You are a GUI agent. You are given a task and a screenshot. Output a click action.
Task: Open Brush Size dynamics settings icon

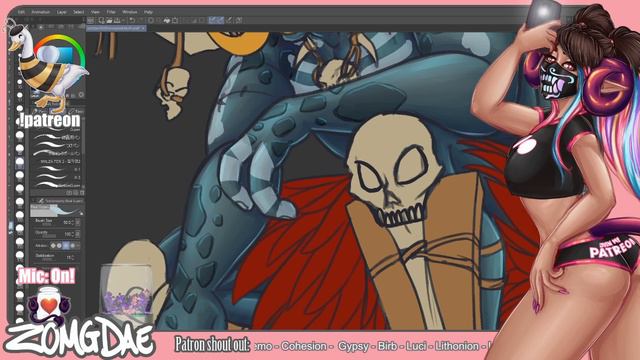[78, 222]
